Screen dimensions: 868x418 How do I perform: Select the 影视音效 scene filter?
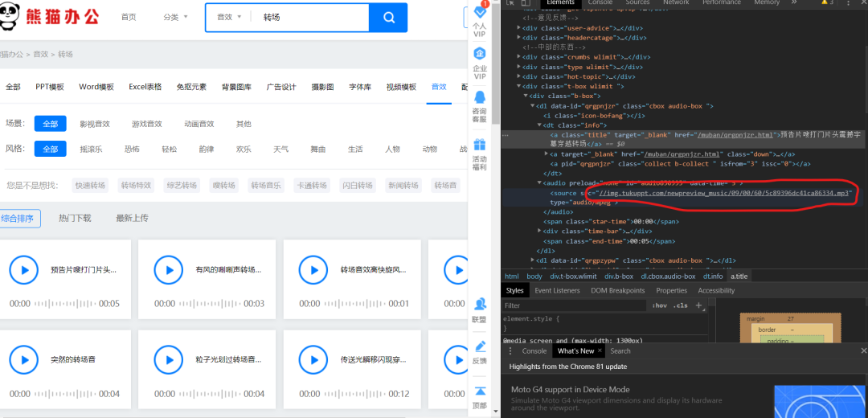click(94, 124)
